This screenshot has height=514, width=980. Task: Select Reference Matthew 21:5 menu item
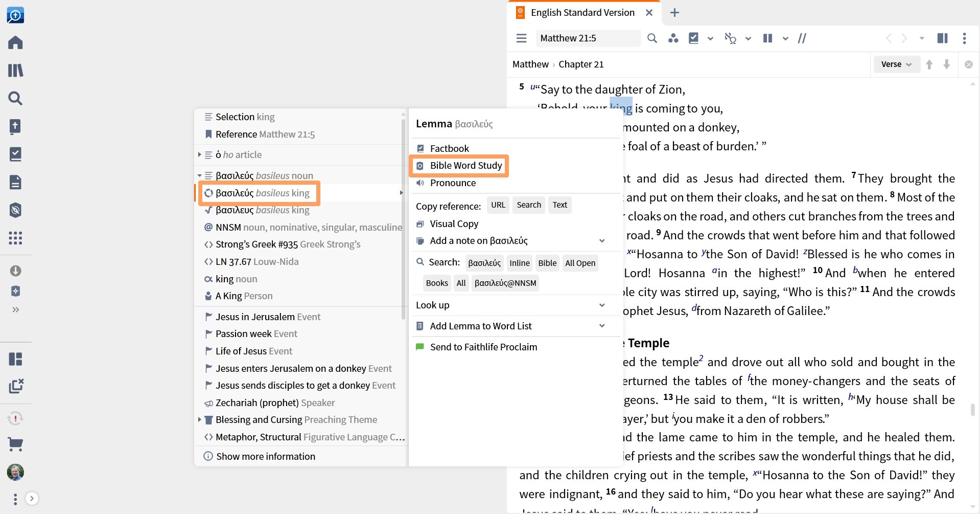click(301, 134)
